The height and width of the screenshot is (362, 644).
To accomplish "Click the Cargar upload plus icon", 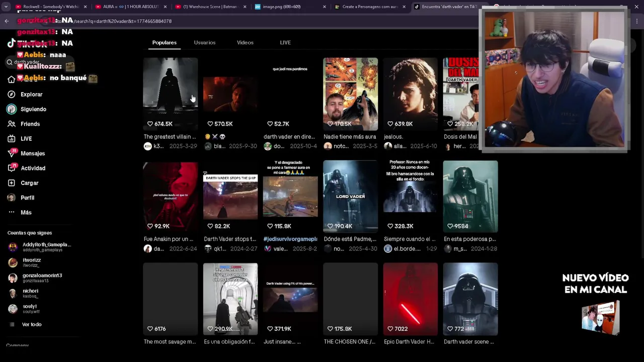I will [x=12, y=183].
